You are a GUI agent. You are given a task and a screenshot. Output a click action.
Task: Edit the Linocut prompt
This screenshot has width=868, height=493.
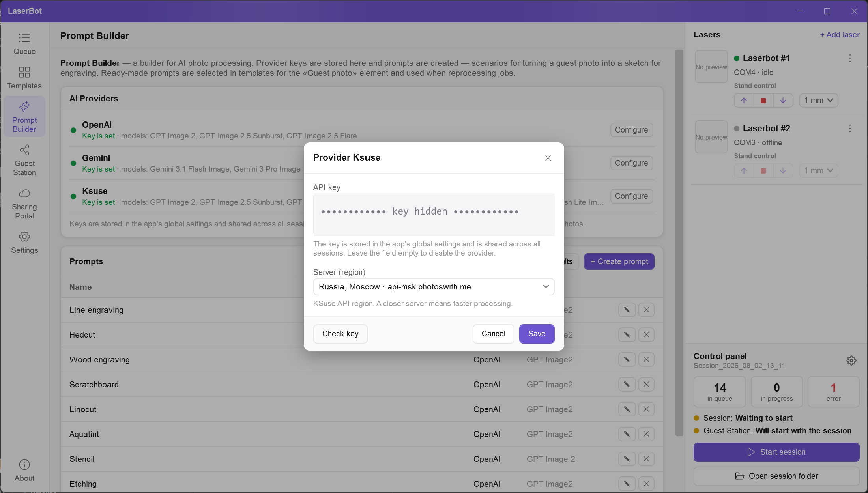(627, 409)
